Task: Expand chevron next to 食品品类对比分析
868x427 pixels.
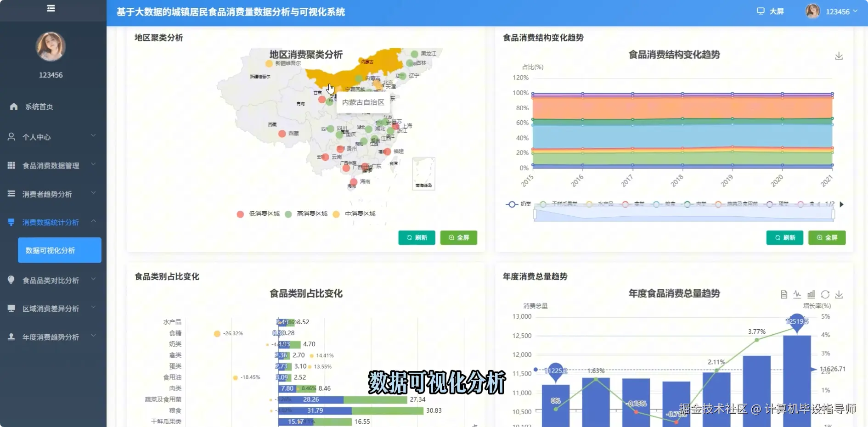Action: [x=93, y=279]
